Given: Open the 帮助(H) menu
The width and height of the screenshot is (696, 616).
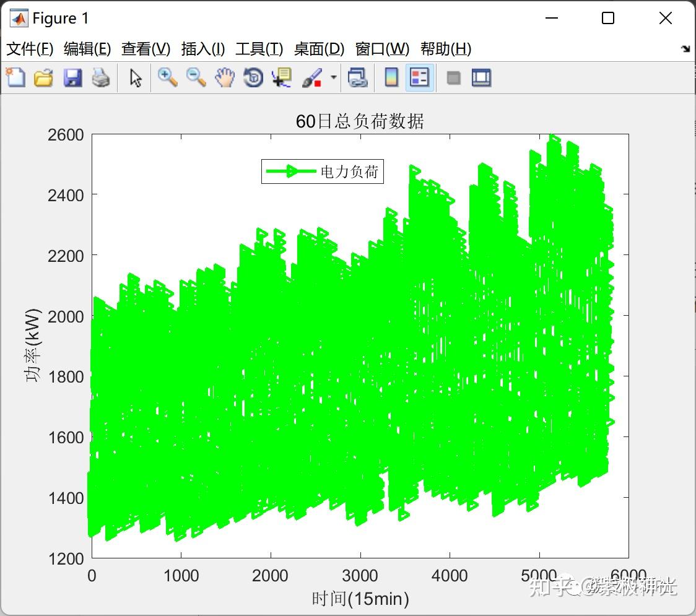Looking at the screenshot, I should point(445,49).
